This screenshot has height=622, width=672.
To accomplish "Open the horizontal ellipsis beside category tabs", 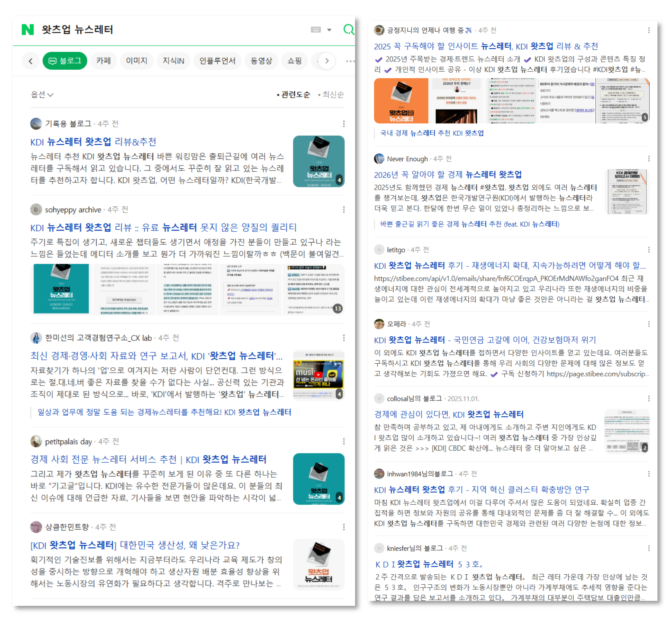I will [x=350, y=61].
